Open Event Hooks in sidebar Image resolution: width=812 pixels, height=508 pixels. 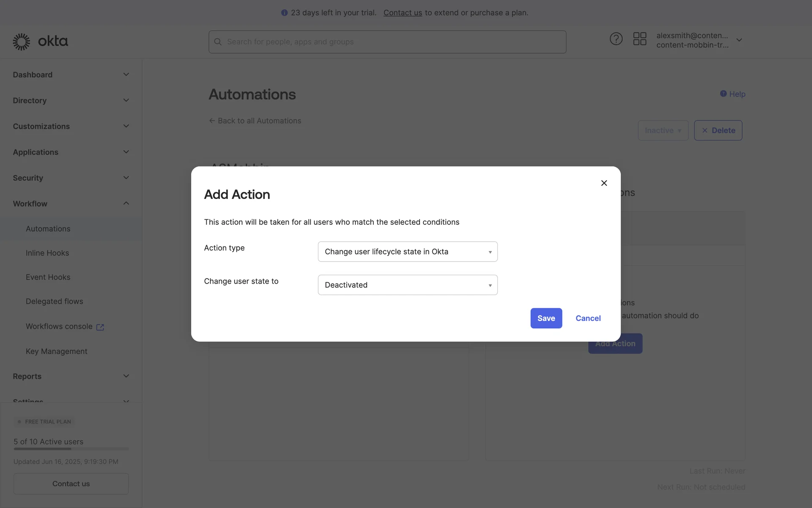(48, 277)
